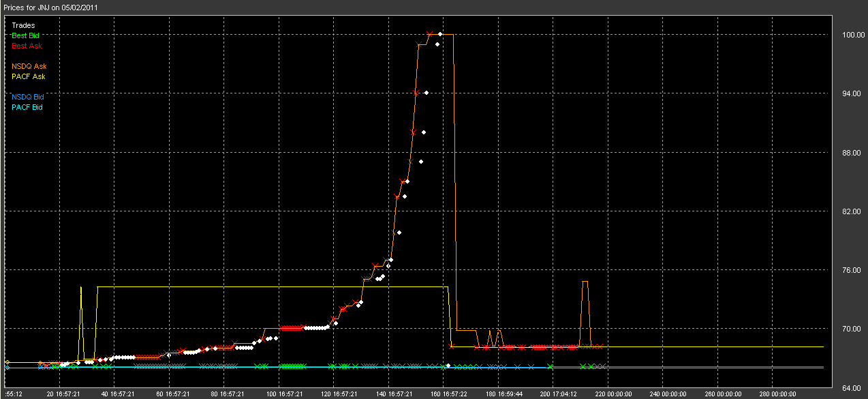
Task: Click the '60 16:57:21' time axis label
Action: 173,394
